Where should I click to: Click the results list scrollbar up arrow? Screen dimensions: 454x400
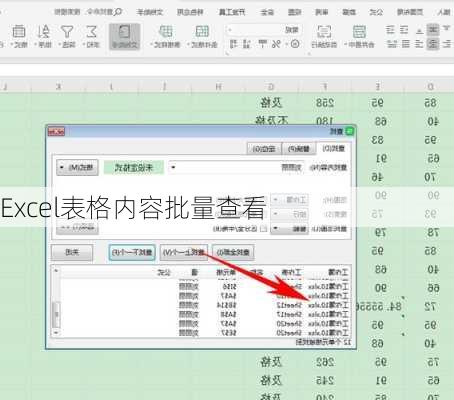coord(56,271)
